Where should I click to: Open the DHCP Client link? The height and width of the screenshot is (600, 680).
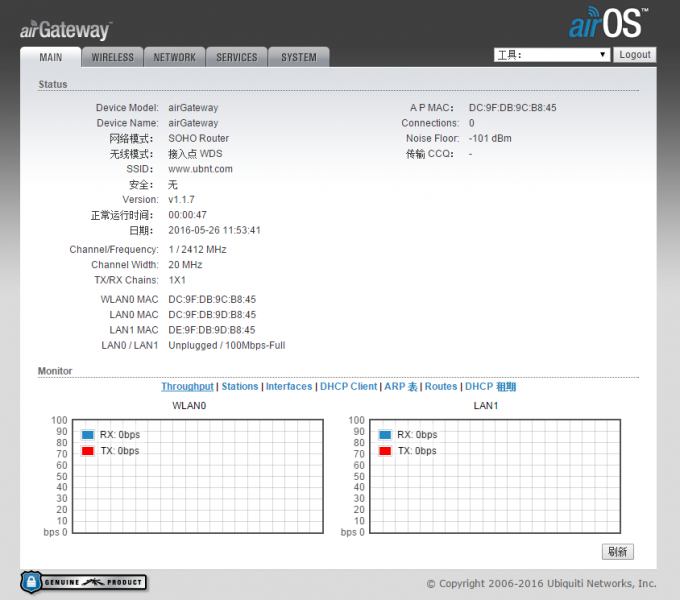point(349,387)
